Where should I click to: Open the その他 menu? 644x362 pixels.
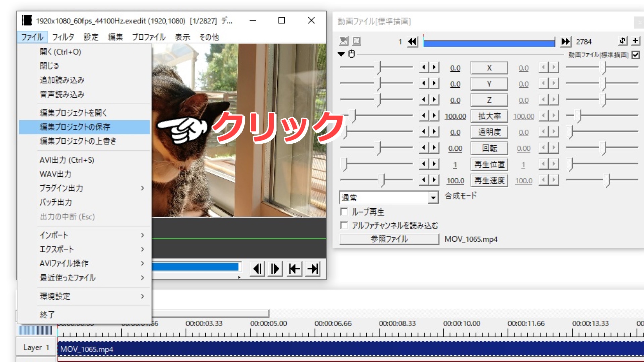pyautogui.click(x=209, y=37)
